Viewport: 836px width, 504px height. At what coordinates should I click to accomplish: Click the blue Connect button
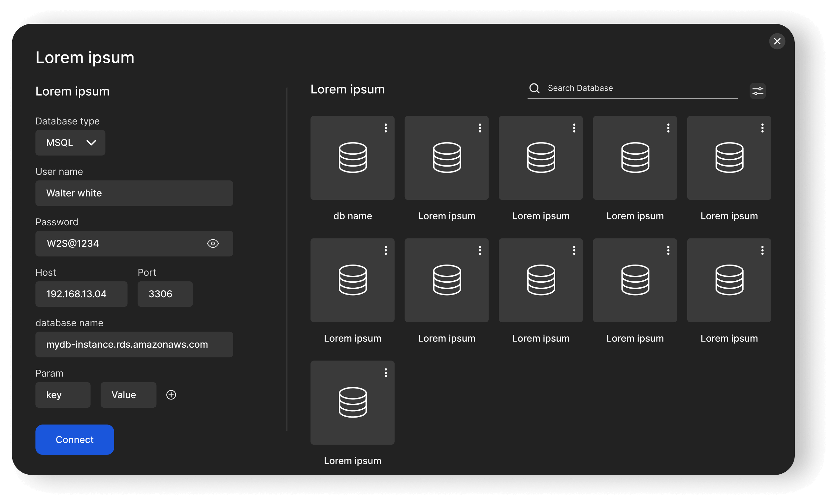[75, 440]
